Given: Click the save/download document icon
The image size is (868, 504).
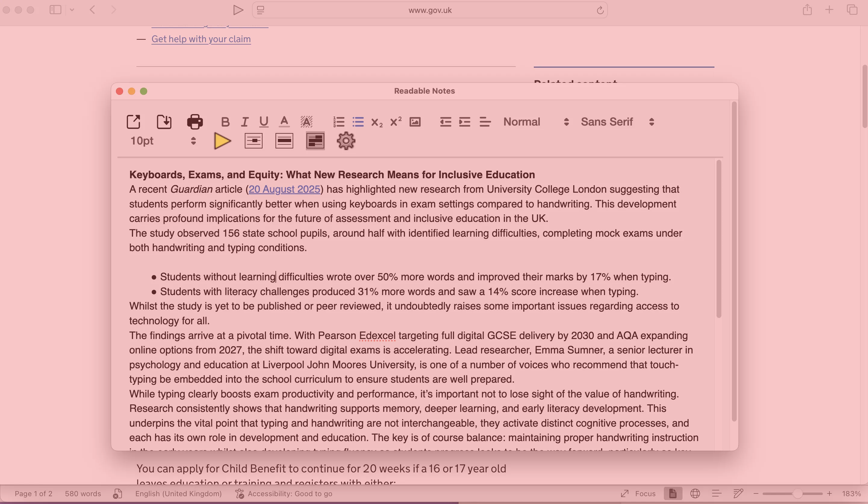Looking at the screenshot, I should (x=164, y=122).
